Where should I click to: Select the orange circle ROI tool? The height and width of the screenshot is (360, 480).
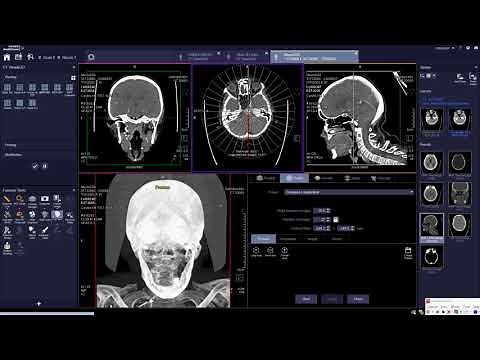[x=20, y=200]
